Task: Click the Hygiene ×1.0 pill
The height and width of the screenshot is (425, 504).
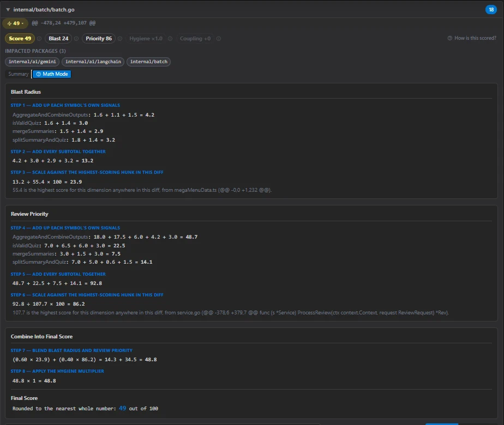Action: point(146,39)
